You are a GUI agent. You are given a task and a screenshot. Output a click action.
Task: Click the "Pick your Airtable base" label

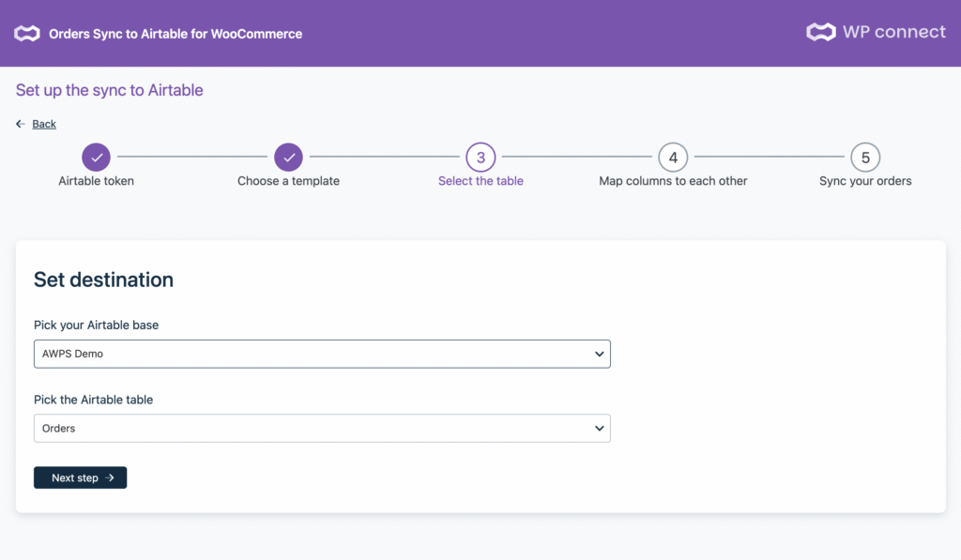point(96,325)
